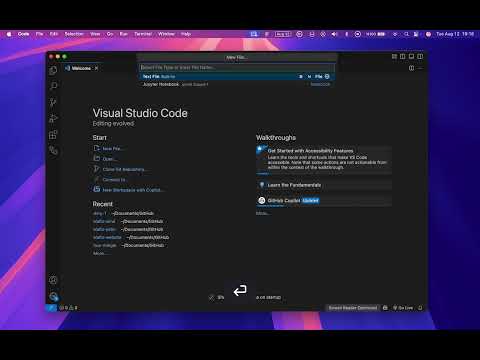Open the Apple menu
Viewport: 480px width, 360px height.
pos(9,34)
